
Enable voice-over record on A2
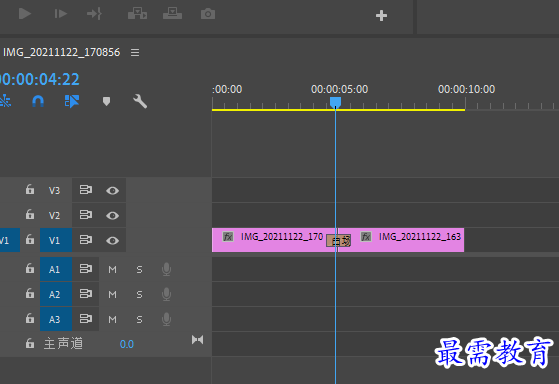coord(166,294)
